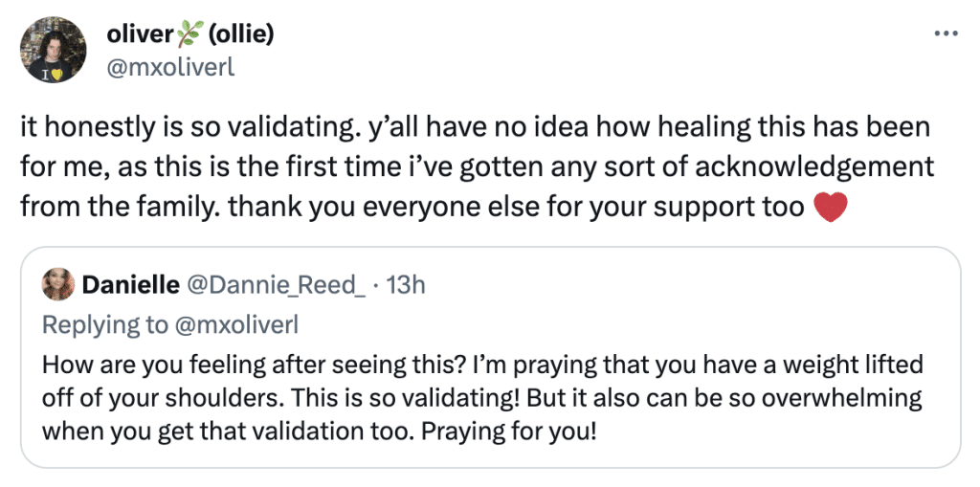Click the "from the family. thank you" line
The width and height of the screenshot is (980, 487).
coord(434,207)
